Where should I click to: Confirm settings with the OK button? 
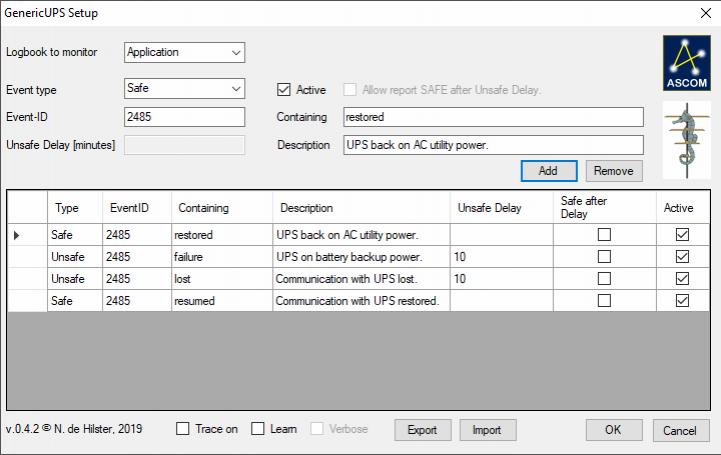pyautogui.click(x=613, y=430)
